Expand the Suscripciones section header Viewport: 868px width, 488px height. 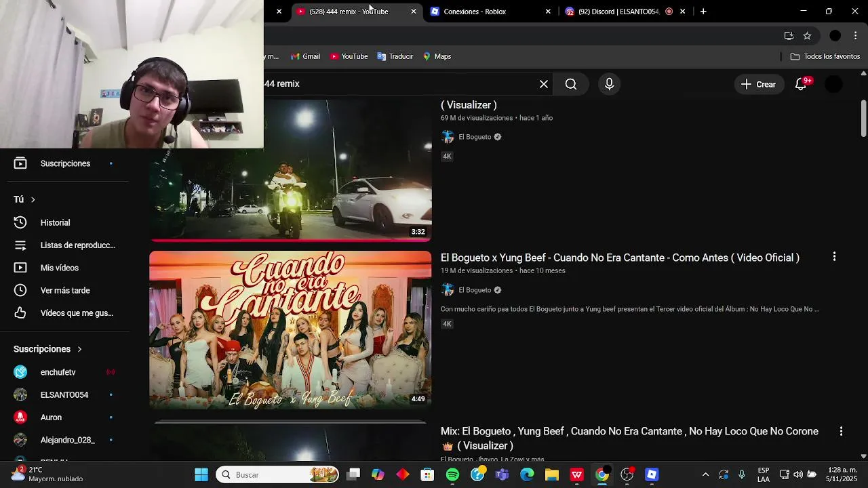(x=47, y=349)
